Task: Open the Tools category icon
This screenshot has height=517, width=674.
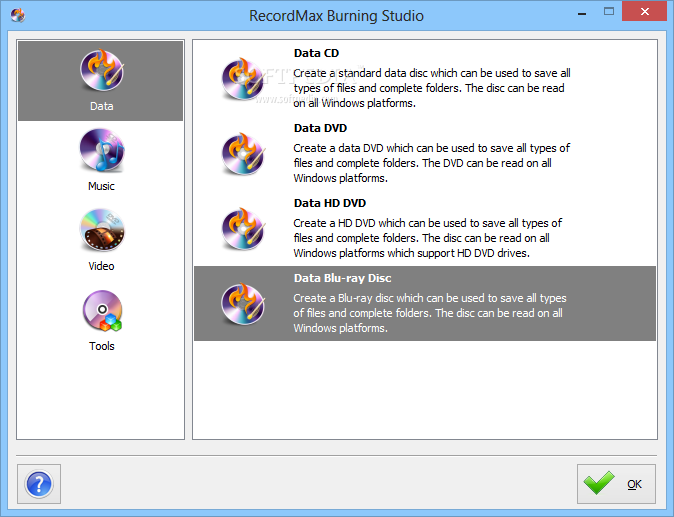Action: pyautogui.click(x=102, y=311)
